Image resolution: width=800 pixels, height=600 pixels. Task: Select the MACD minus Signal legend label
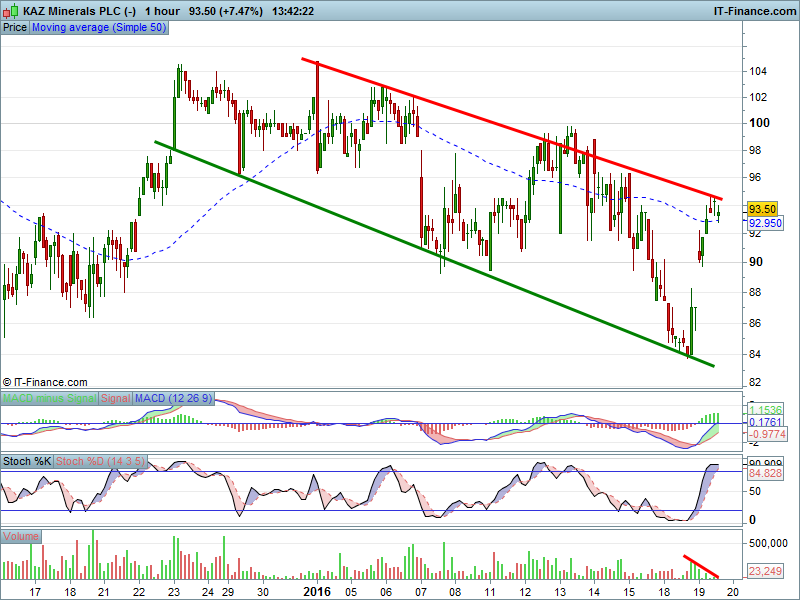click(x=49, y=398)
